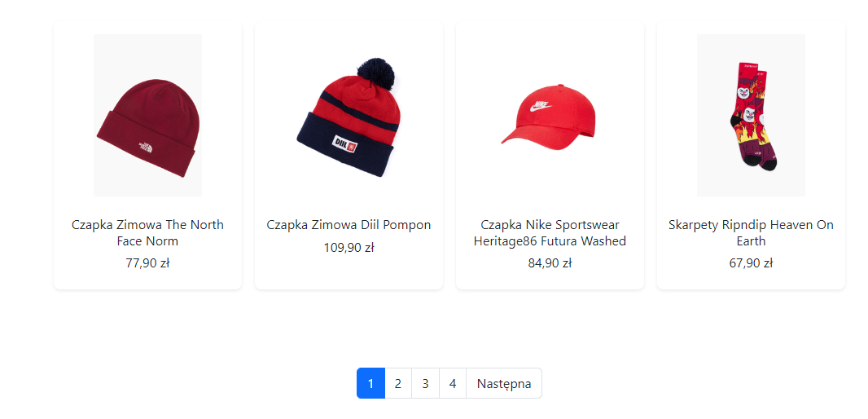Image resolution: width=868 pixels, height=419 pixels.
Task: Click the red Nike cap product image
Action: pyautogui.click(x=550, y=115)
